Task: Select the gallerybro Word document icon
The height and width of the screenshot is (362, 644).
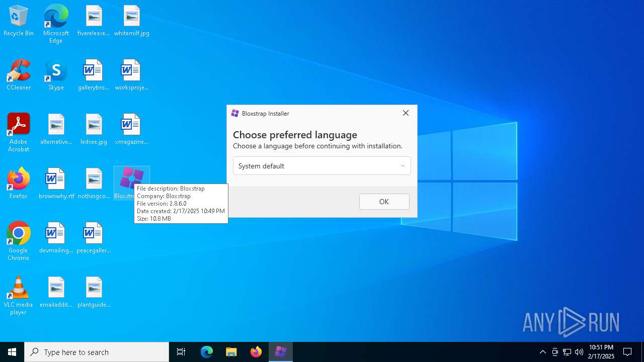Action: [94, 75]
